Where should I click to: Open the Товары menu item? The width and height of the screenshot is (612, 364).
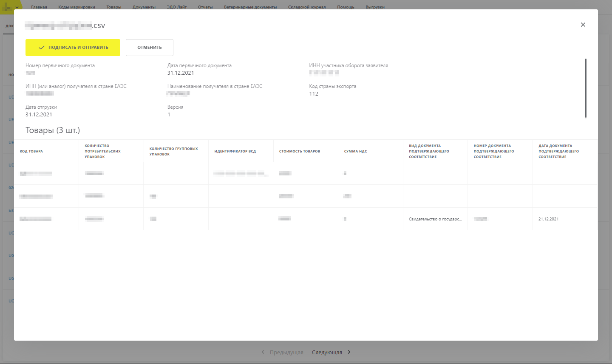tap(114, 7)
